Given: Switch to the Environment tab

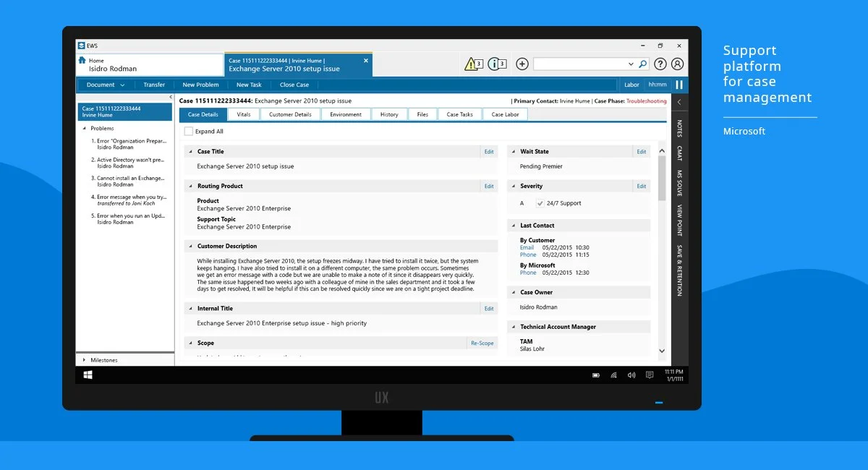Looking at the screenshot, I should click(346, 114).
